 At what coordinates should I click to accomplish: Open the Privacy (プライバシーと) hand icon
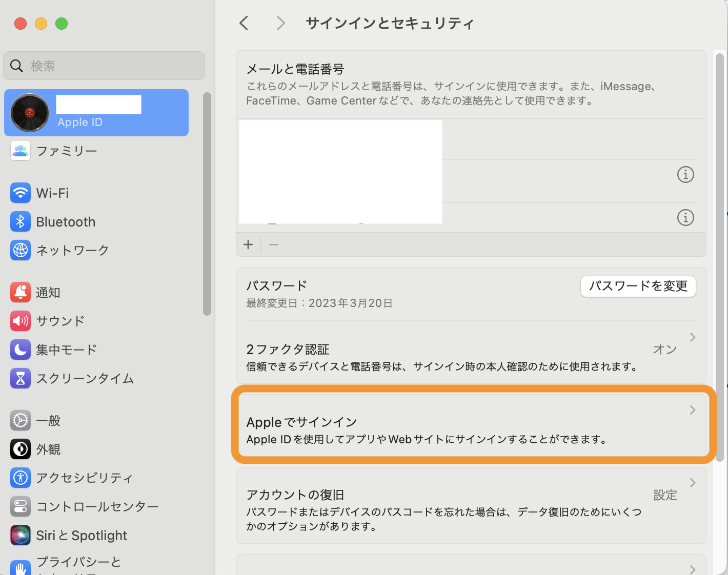[21, 568]
